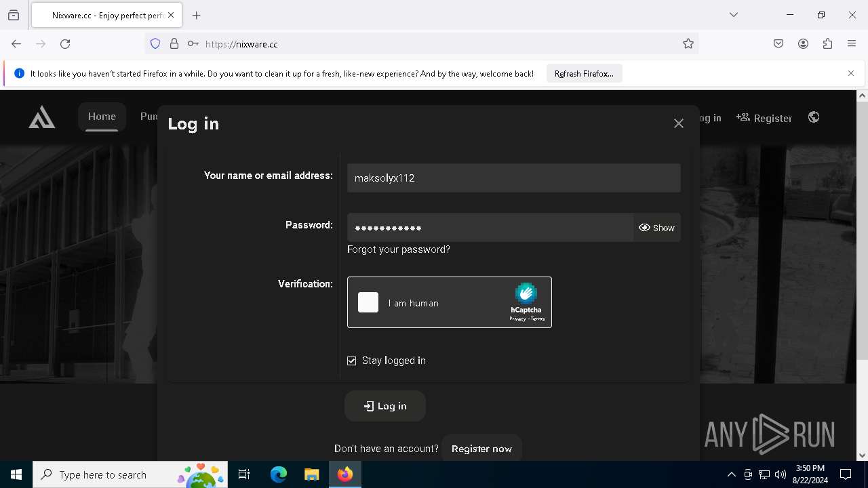Open the network tray icon

coord(764,474)
